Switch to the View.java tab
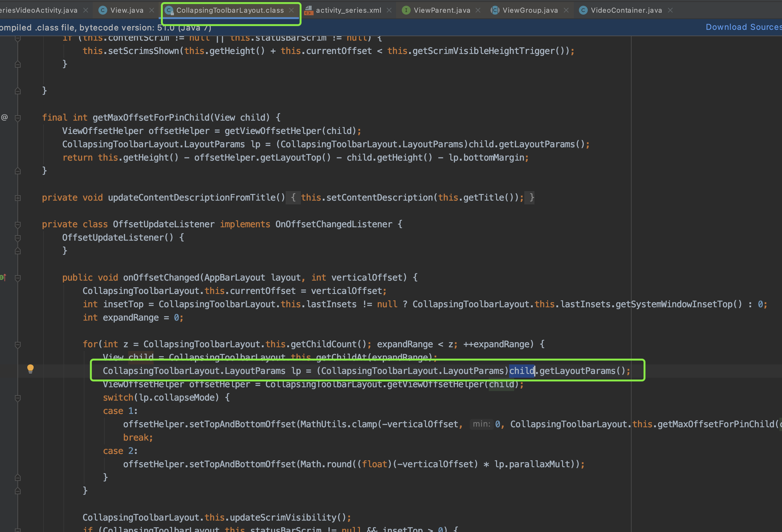The width and height of the screenshot is (782, 532). (127, 10)
